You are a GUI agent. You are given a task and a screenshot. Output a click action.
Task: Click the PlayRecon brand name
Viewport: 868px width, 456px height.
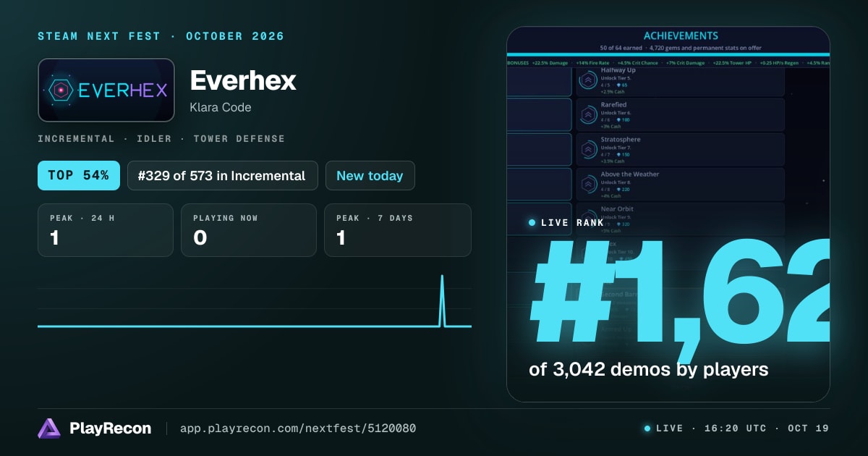111,428
